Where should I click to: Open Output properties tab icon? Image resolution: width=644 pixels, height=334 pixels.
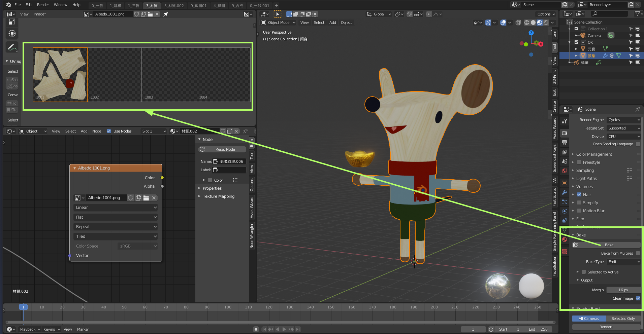(x=565, y=142)
